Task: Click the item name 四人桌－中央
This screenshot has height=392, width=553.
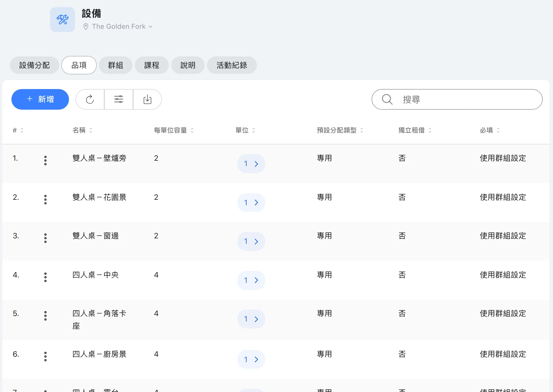Action: pyautogui.click(x=96, y=275)
